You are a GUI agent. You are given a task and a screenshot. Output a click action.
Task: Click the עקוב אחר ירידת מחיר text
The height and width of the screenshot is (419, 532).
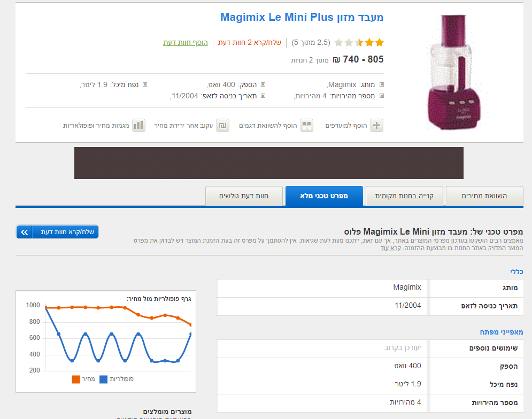coord(183,126)
